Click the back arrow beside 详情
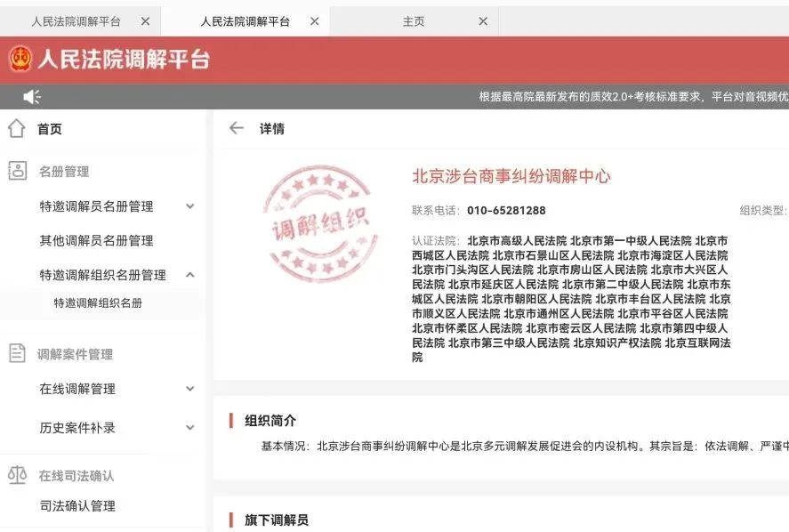789x532 pixels. pos(236,128)
